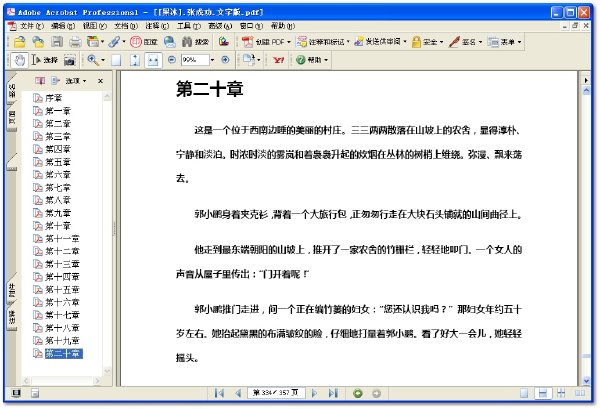Screen dimensions: 600x409
Task: Toggle Fit Width page view
Action: click(153, 60)
